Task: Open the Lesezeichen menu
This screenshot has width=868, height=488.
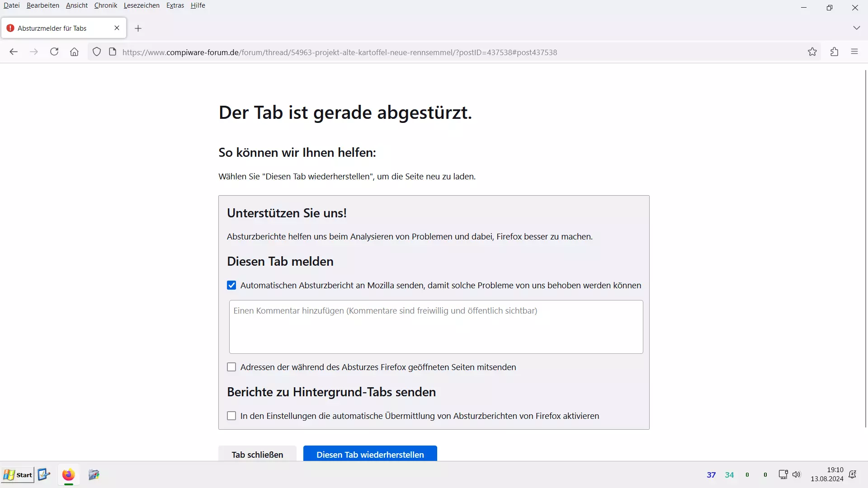Action: point(142,5)
